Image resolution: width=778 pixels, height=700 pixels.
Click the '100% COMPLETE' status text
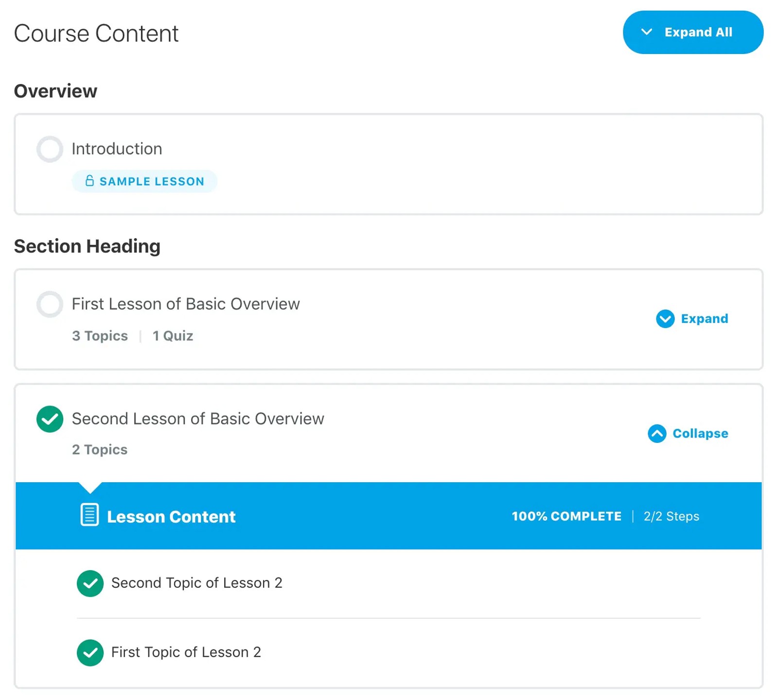pyautogui.click(x=566, y=516)
